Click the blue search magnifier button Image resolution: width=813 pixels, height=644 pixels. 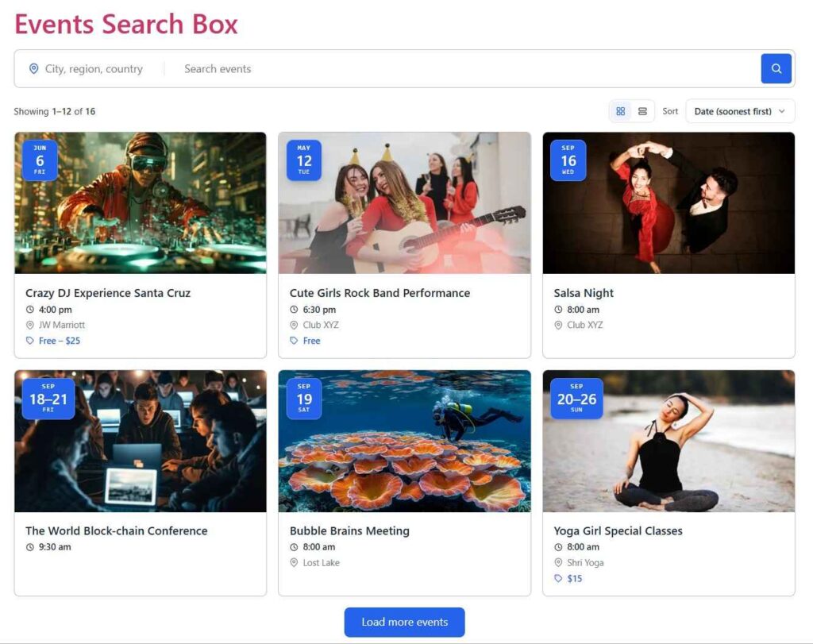coord(776,68)
